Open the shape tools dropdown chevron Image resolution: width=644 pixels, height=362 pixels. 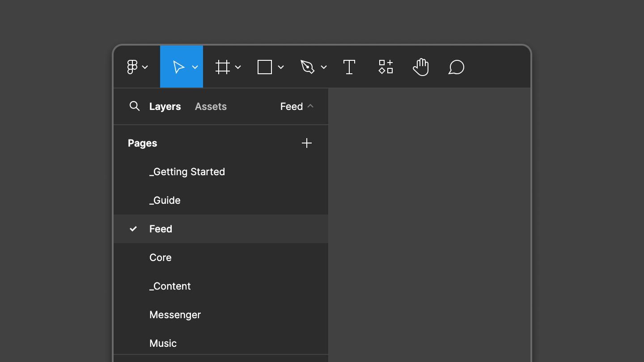point(281,67)
